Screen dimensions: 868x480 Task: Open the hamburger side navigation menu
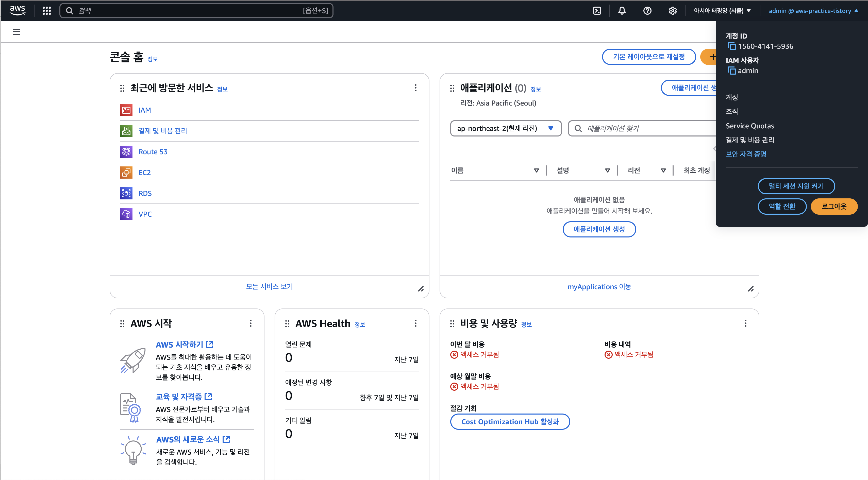16,32
